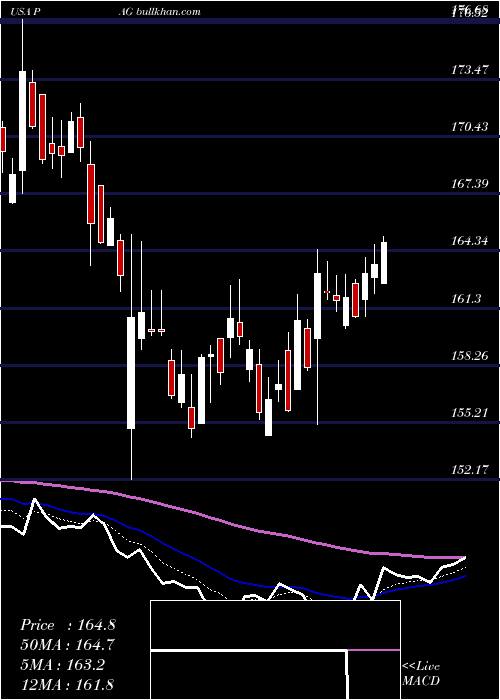Click the 155.21 price axis label
The width and height of the screenshot is (500, 700).
pyautogui.click(x=470, y=412)
